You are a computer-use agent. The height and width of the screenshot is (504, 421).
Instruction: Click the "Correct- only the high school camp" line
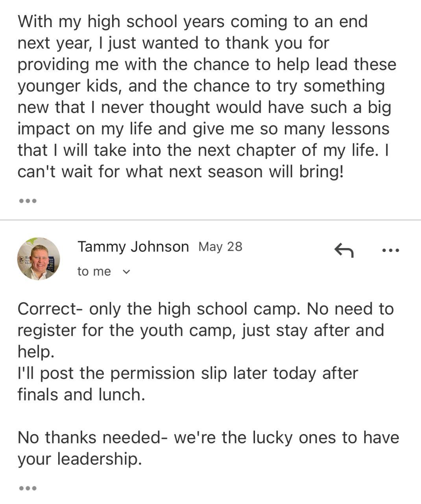tap(205, 309)
